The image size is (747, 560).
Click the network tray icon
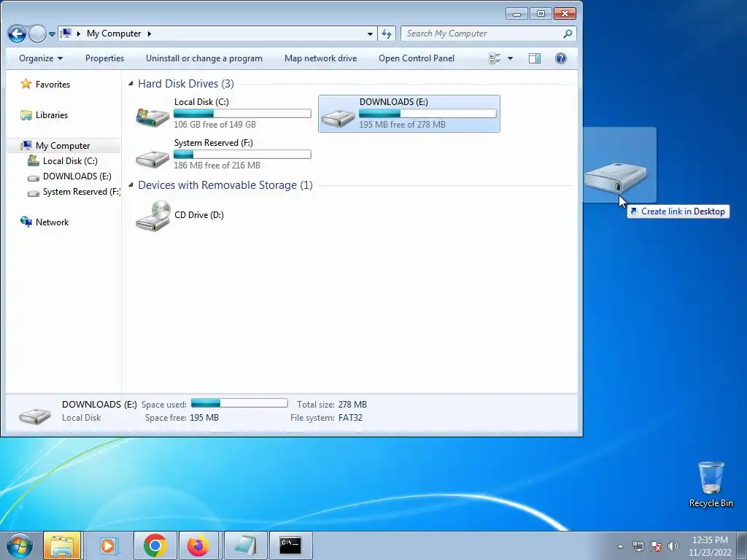(x=638, y=546)
